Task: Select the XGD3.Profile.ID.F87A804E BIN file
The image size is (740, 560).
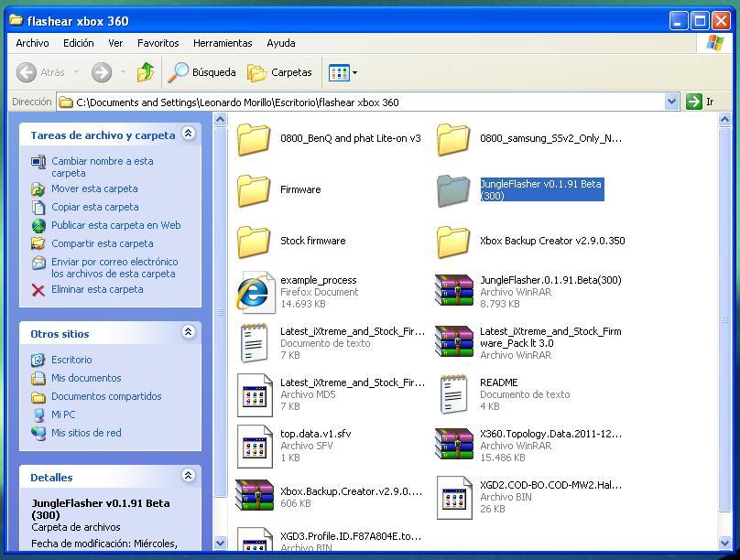Action: point(329,540)
